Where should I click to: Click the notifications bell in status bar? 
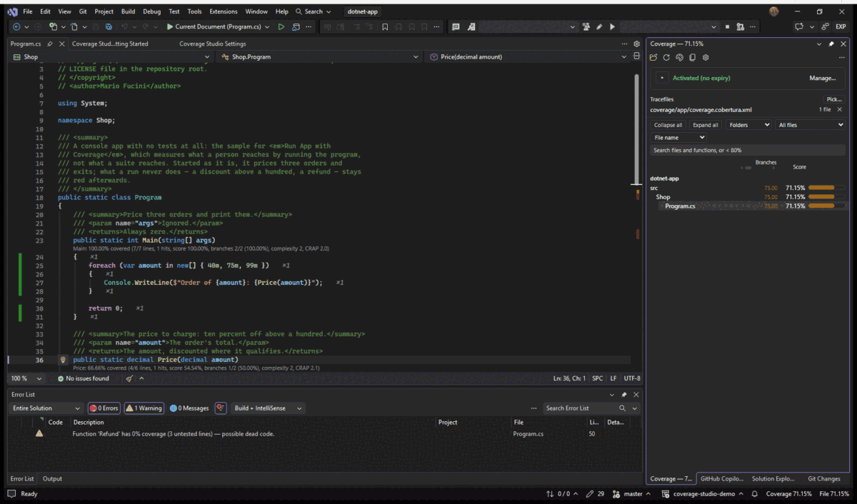click(754, 494)
